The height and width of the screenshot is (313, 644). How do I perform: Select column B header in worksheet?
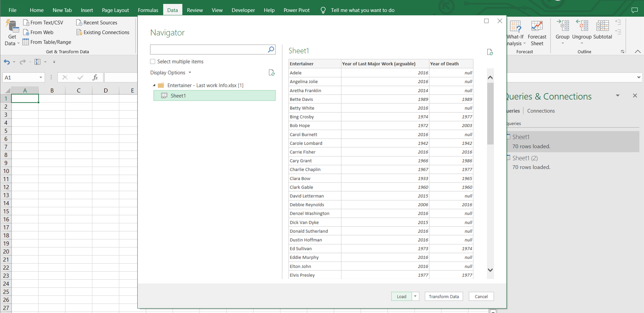click(x=52, y=90)
